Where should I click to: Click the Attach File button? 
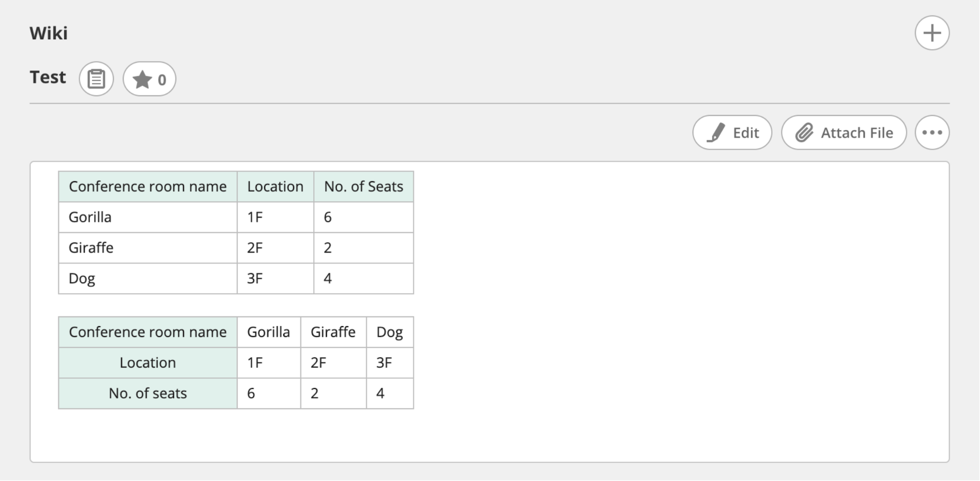[x=843, y=133]
